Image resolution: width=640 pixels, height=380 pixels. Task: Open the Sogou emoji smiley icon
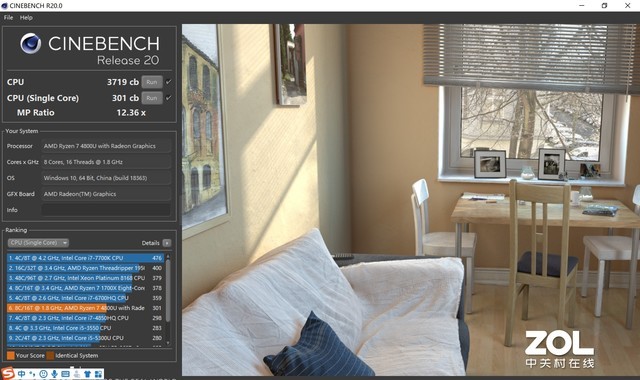pos(43,374)
